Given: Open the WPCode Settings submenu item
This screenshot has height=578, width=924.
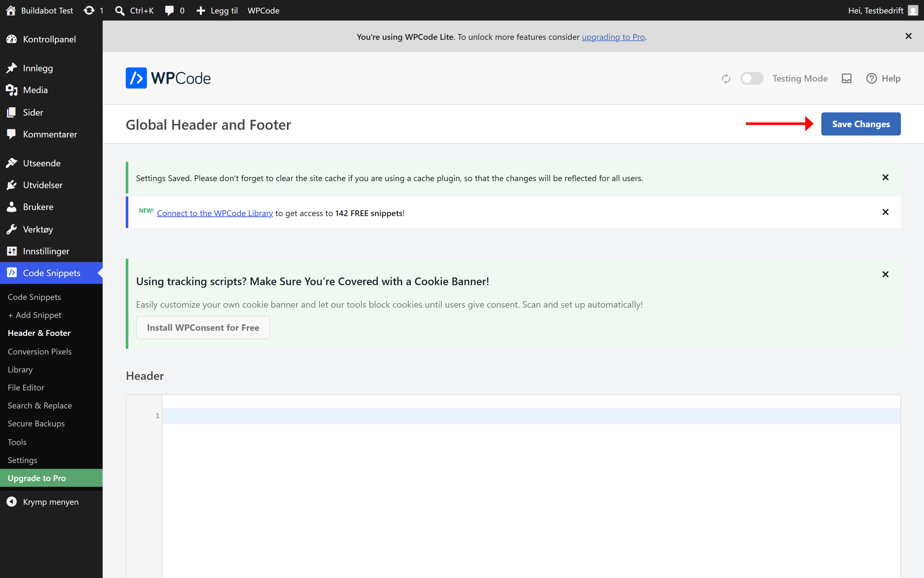Looking at the screenshot, I should (x=22, y=460).
